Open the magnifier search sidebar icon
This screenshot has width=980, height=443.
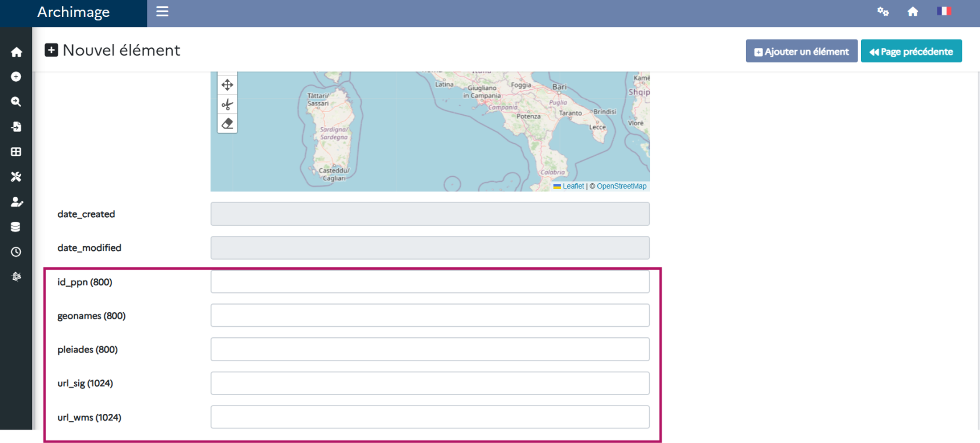pyautogui.click(x=16, y=102)
